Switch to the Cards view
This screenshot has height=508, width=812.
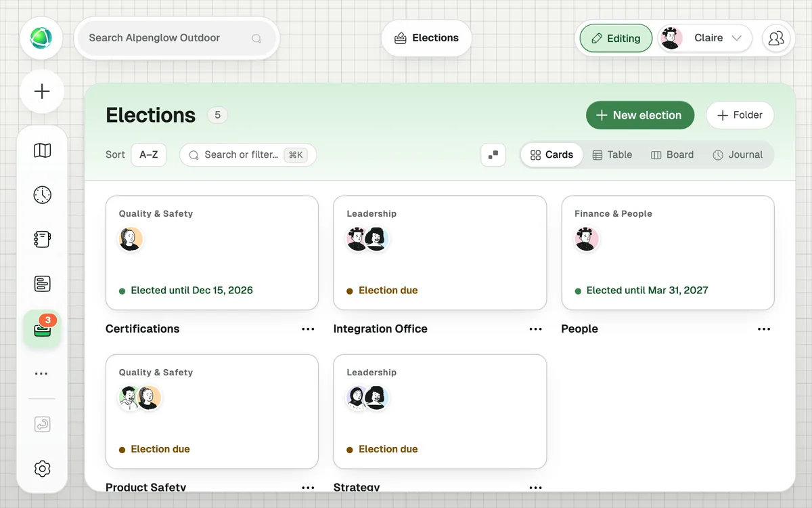(551, 154)
